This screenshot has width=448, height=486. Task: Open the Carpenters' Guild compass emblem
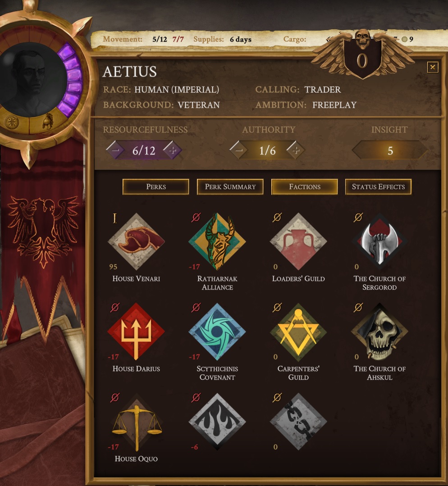pyautogui.click(x=298, y=332)
